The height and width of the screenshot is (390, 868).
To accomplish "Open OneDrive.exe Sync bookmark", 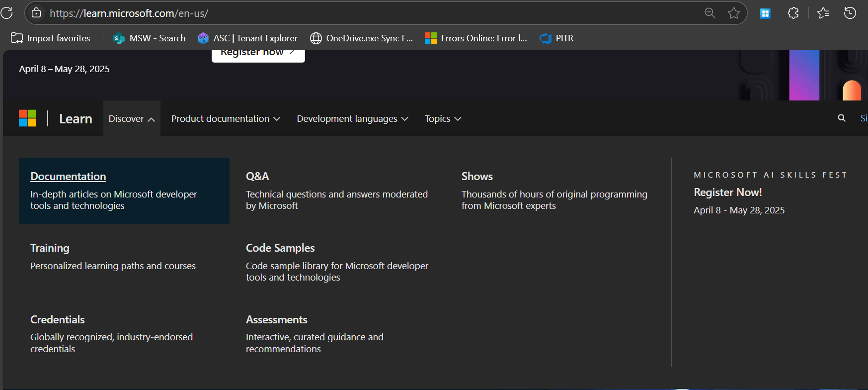I will [361, 38].
